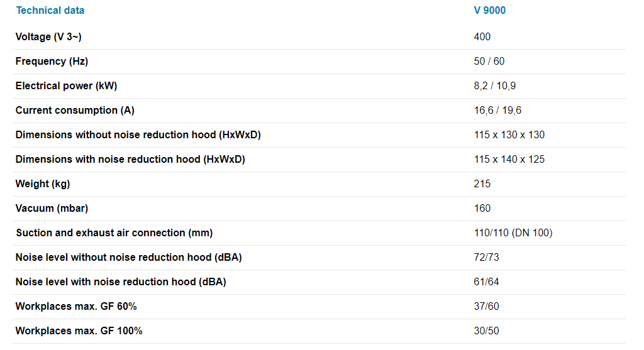
Task: Click the 215 weight value
Action: tap(482, 183)
